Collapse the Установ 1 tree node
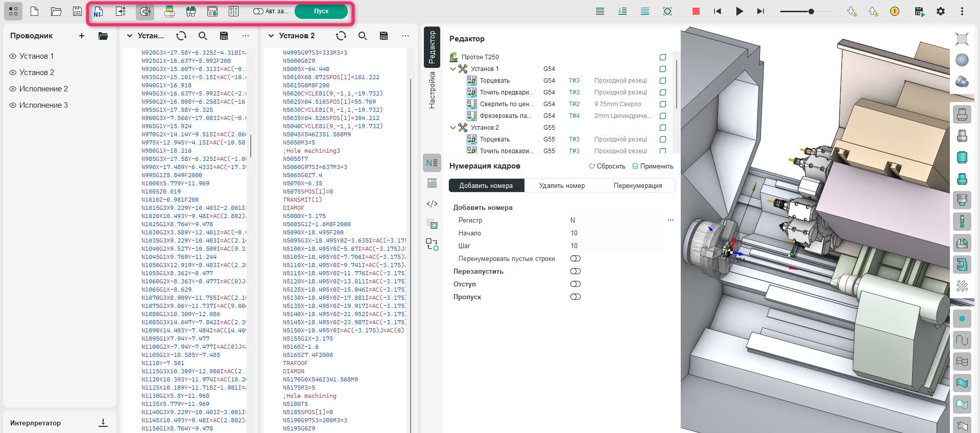This screenshot has width=980, height=433. point(453,69)
